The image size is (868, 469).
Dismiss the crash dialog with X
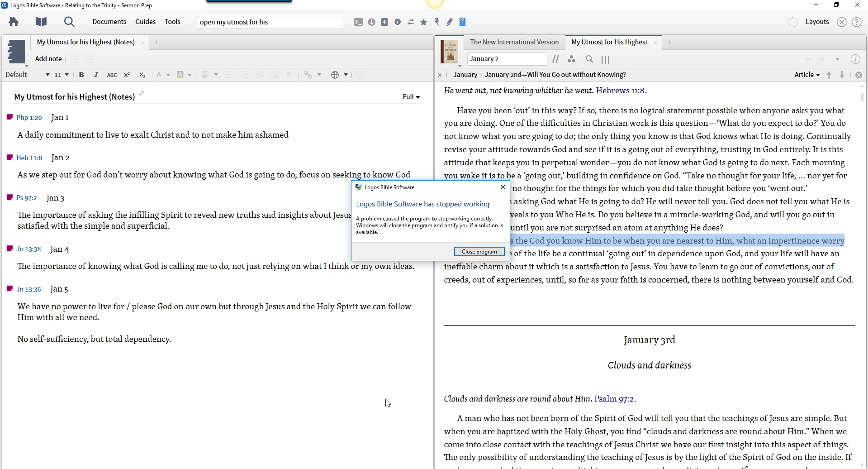tap(503, 187)
